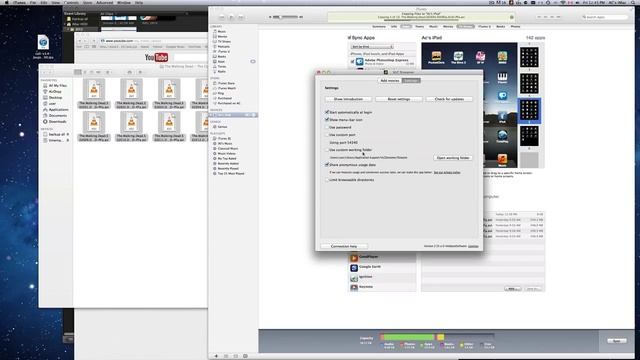This screenshot has width=640, height=360.
Task: Uncheck Adobe Photoshop Express in apps list
Action: (352, 62)
